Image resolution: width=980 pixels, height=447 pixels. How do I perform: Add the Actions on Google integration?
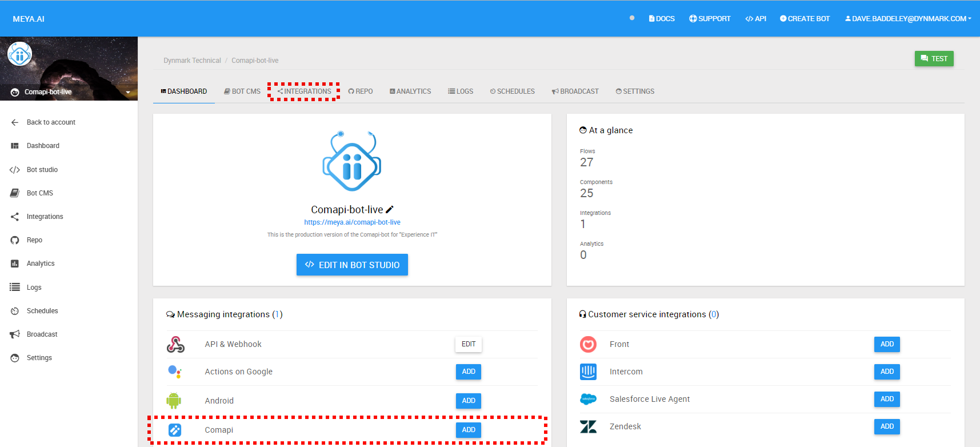(469, 372)
